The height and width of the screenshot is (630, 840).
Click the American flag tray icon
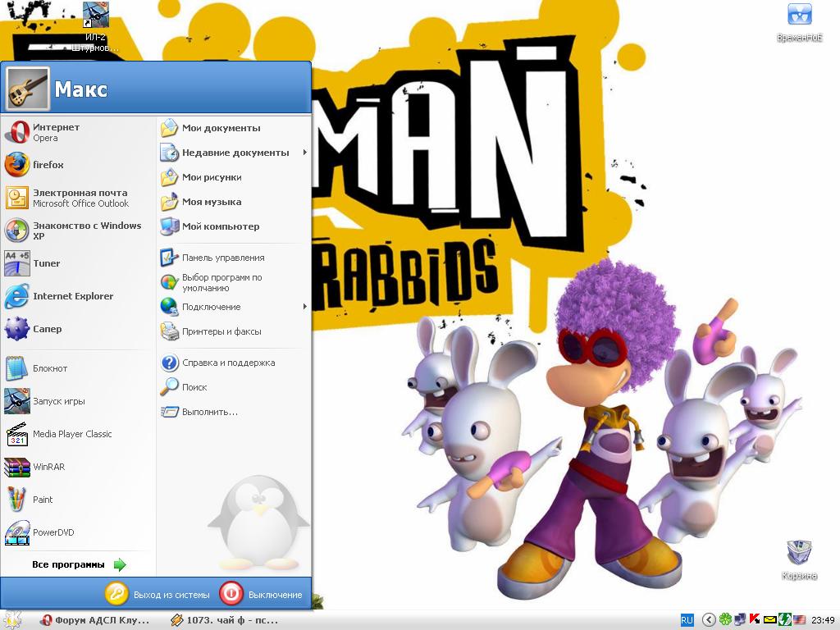click(799, 620)
